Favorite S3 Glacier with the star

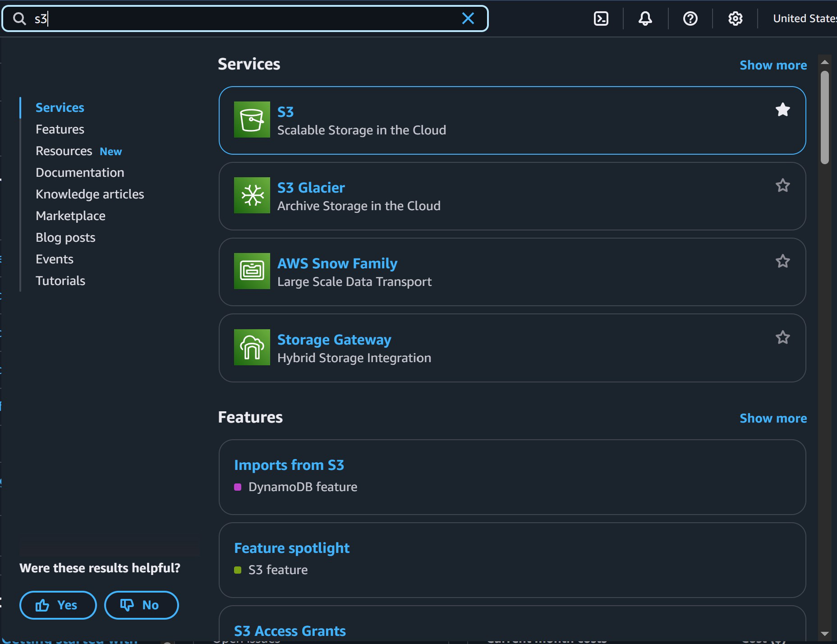782,185
